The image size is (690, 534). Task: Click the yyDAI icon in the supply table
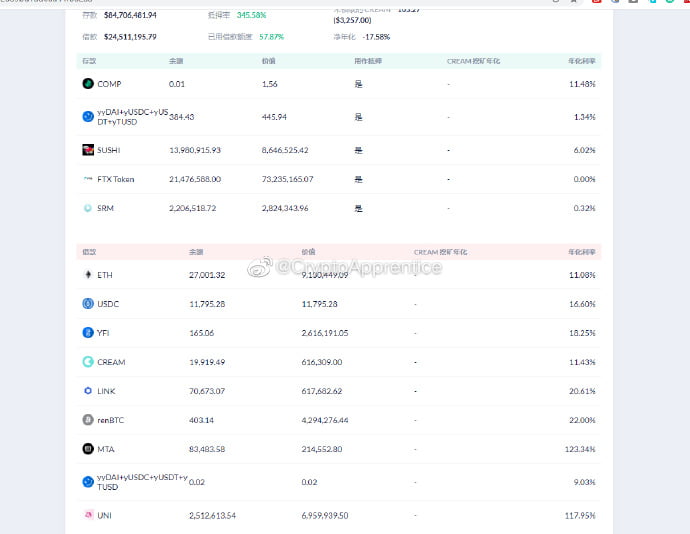coord(88,117)
